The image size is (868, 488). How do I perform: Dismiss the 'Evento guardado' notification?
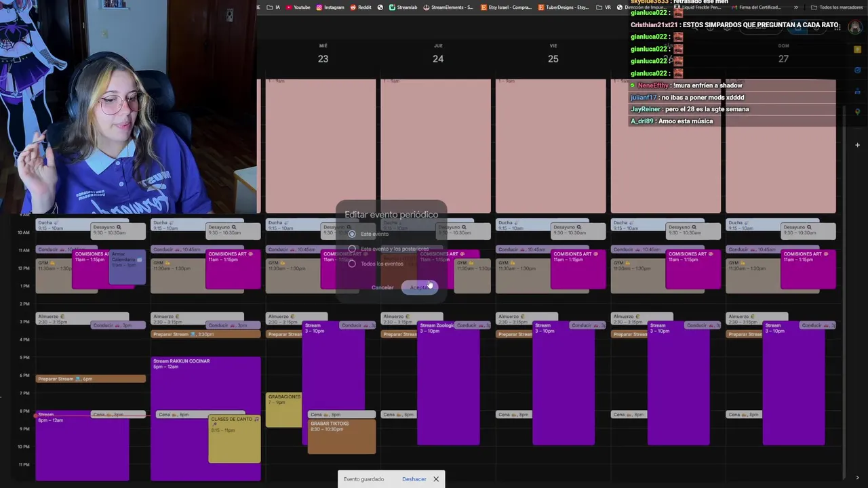(x=436, y=479)
